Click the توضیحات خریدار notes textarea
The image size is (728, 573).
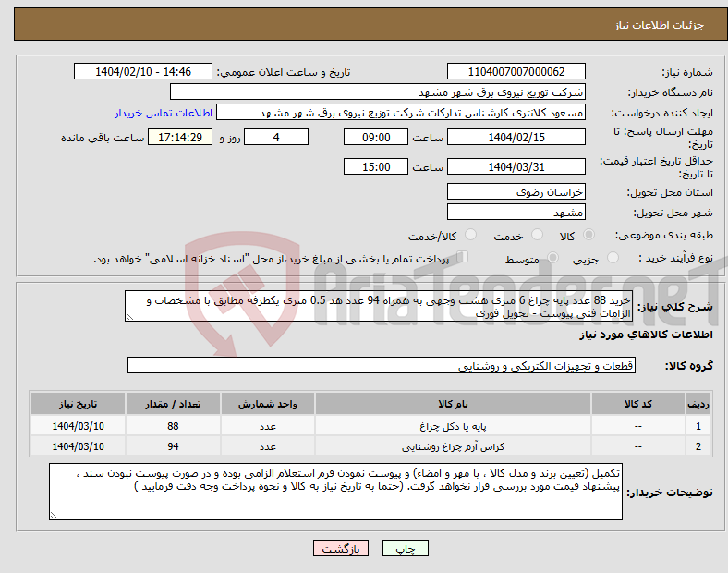click(335, 492)
